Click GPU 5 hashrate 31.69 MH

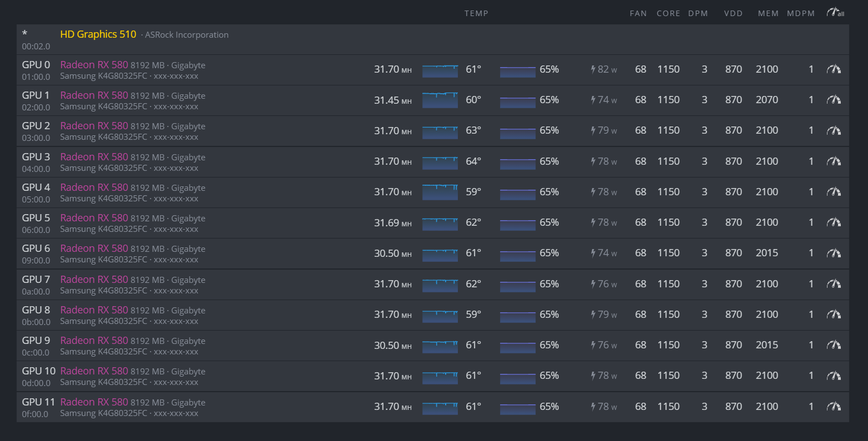pos(393,222)
